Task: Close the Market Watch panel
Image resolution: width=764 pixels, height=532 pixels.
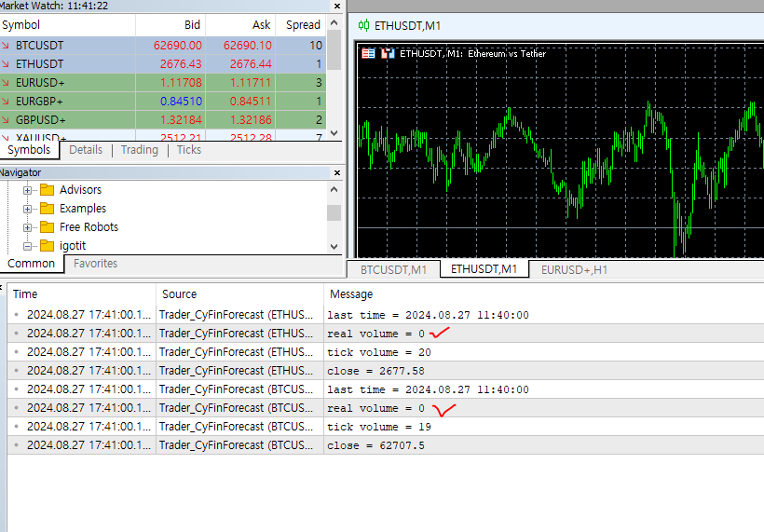Action: (336, 6)
